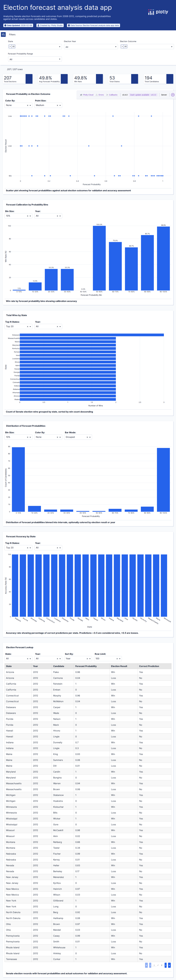
Task: Clear Color By in Distribution chart
Action: pos(57,437)
